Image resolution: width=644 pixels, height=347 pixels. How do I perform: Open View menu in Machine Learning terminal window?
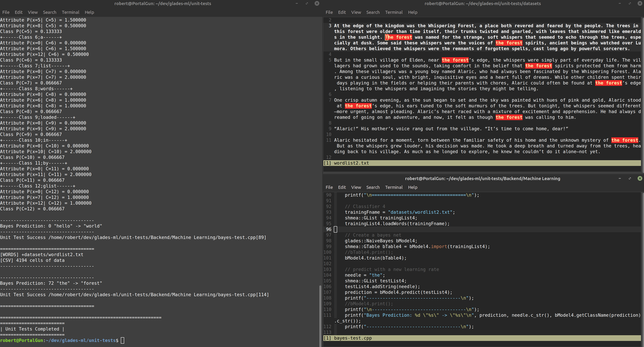click(356, 187)
